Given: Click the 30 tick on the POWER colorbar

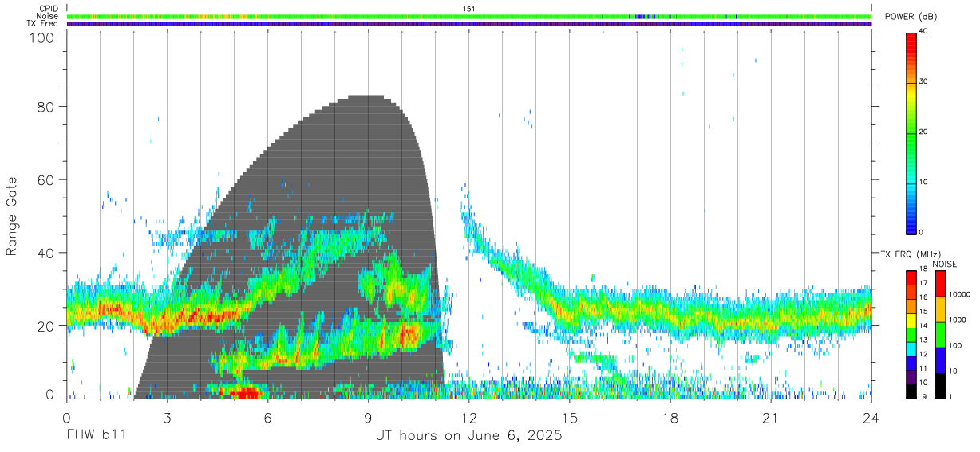Looking at the screenshot, I should [923, 81].
